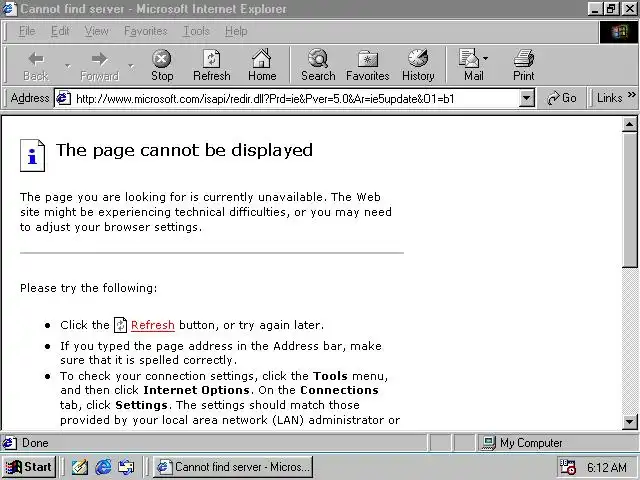Screen dimensions: 640x480
Task: Open the Mail button dropdown arrow
Action: [485, 59]
